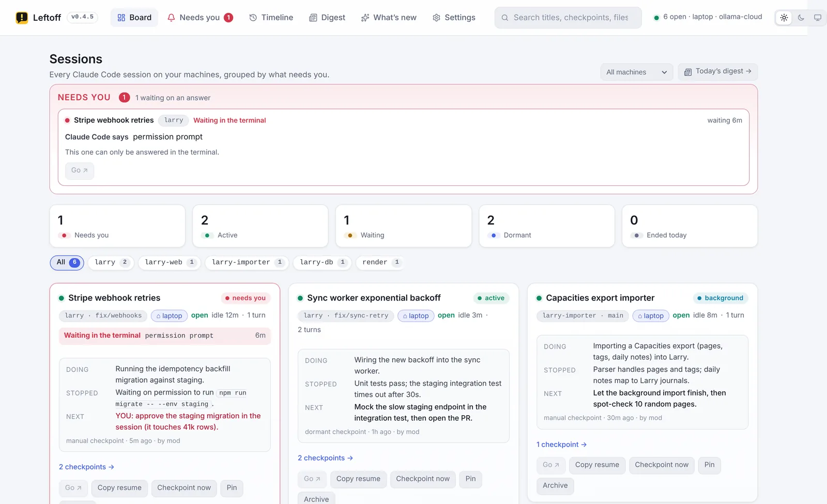Screen dimensions: 827x504
Task: Click Checkpoint now in Stripe webhook card
Action: click(x=184, y=488)
